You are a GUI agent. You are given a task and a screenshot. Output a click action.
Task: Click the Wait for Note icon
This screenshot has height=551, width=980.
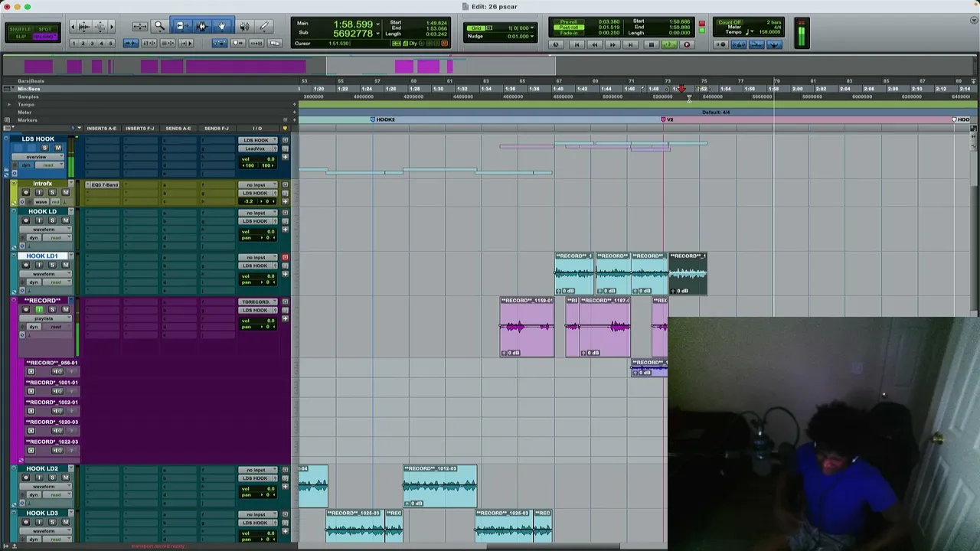(x=721, y=44)
